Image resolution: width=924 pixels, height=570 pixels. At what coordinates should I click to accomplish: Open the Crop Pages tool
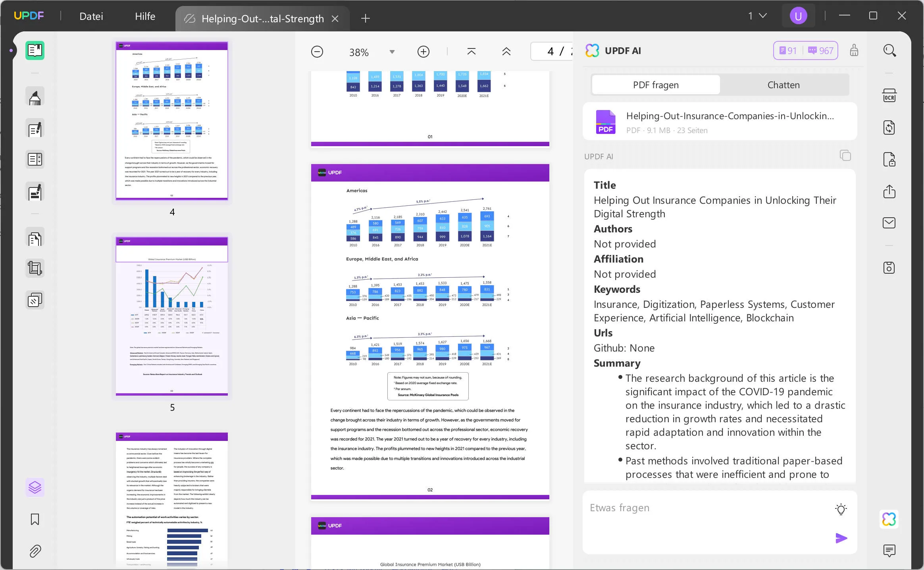tap(35, 268)
